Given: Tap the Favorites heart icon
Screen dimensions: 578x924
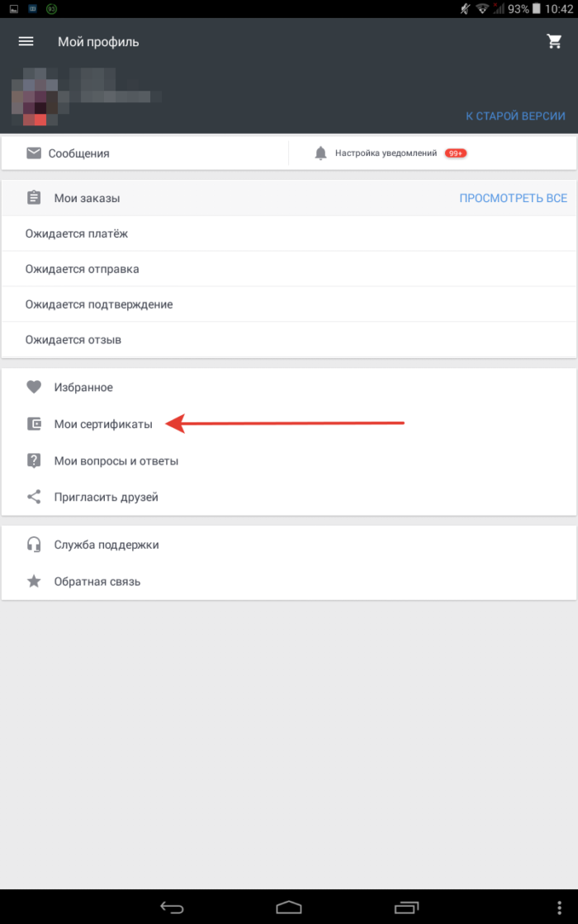Looking at the screenshot, I should (x=34, y=387).
